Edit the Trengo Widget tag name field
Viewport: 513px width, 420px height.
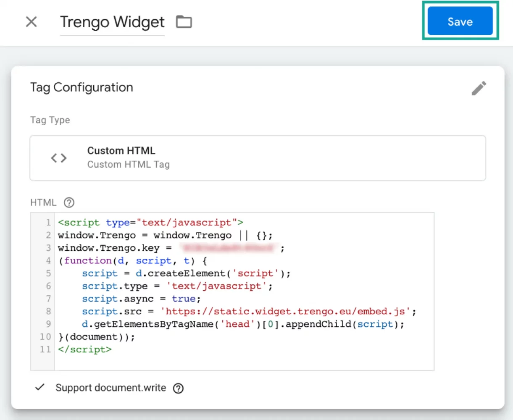point(112,22)
